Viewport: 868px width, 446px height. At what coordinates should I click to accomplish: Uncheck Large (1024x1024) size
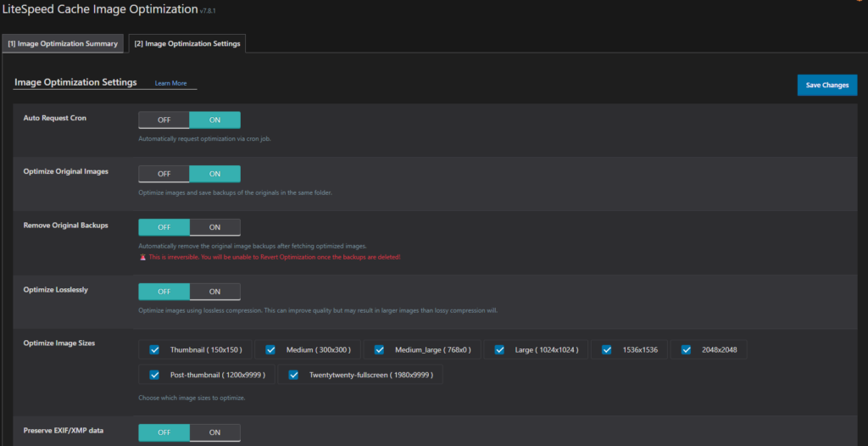point(499,349)
